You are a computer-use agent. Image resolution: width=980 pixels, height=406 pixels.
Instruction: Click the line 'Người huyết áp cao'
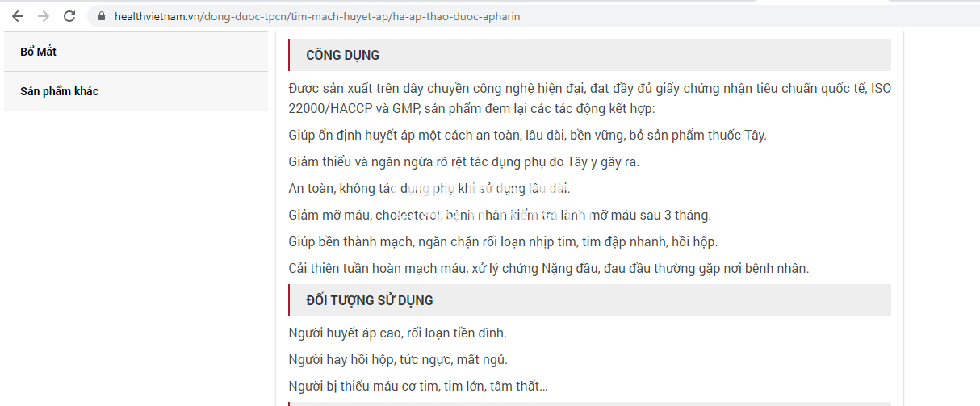click(x=397, y=333)
